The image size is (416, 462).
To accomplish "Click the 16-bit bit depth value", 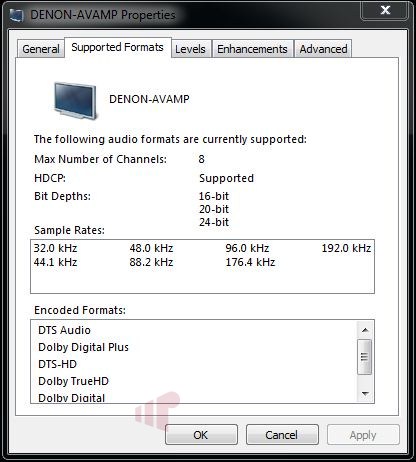I will (214, 196).
